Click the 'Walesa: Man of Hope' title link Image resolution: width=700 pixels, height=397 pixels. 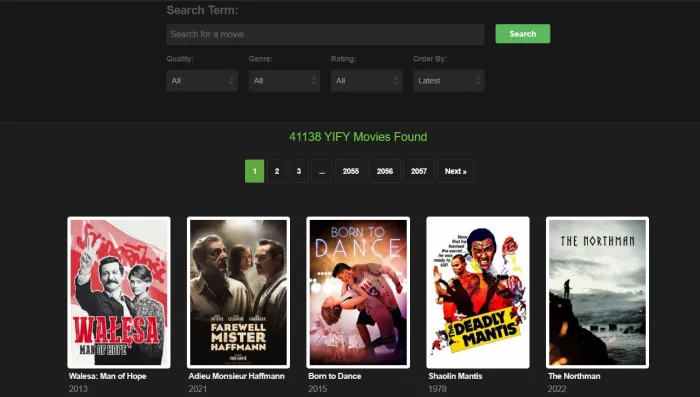pyautogui.click(x=108, y=376)
